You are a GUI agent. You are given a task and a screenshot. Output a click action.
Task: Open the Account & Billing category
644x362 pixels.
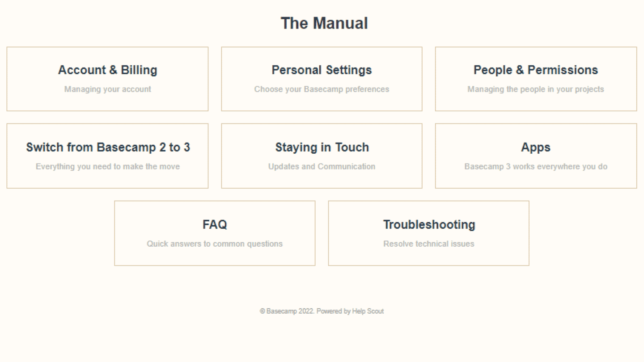click(107, 79)
